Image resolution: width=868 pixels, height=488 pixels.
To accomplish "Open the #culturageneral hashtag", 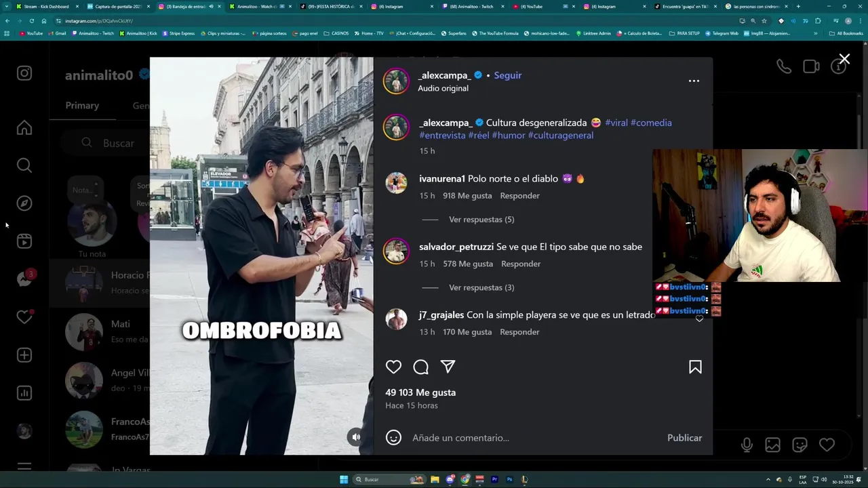I will tap(560, 135).
